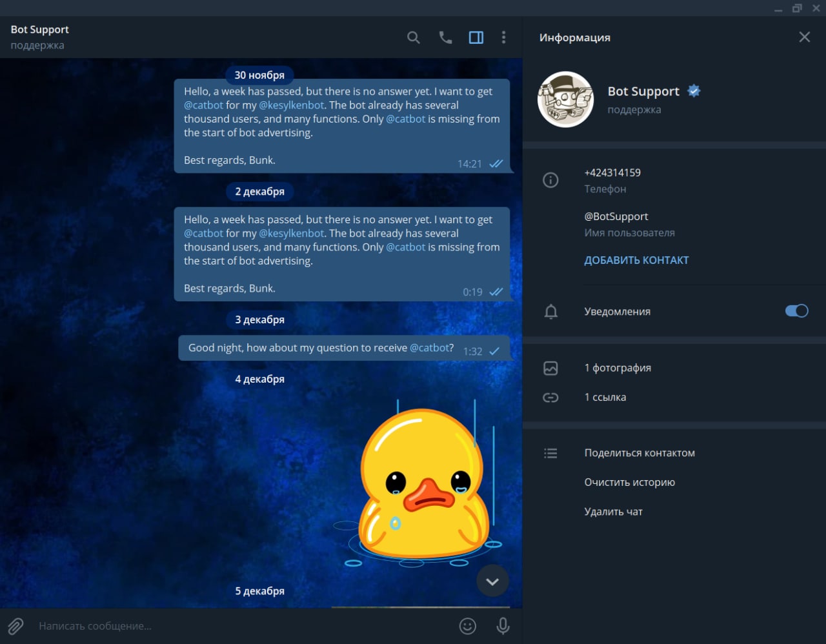Click ДОБАВИТЬ КОНТАКТ link
The height and width of the screenshot is (644, 826).
636,260
